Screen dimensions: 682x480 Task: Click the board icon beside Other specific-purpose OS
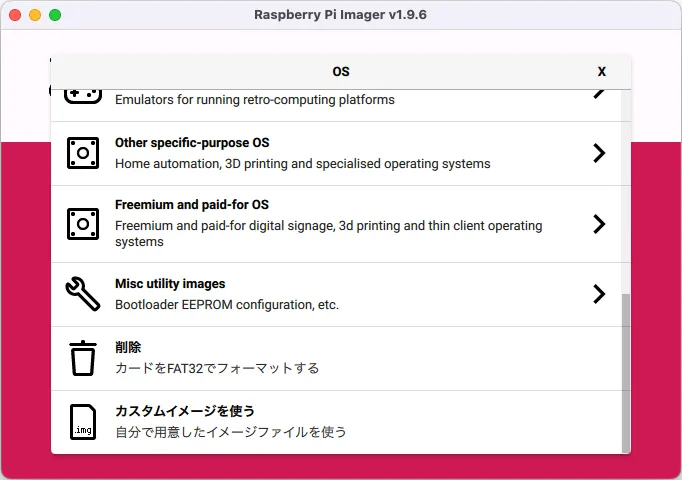[x=83, y=153]
